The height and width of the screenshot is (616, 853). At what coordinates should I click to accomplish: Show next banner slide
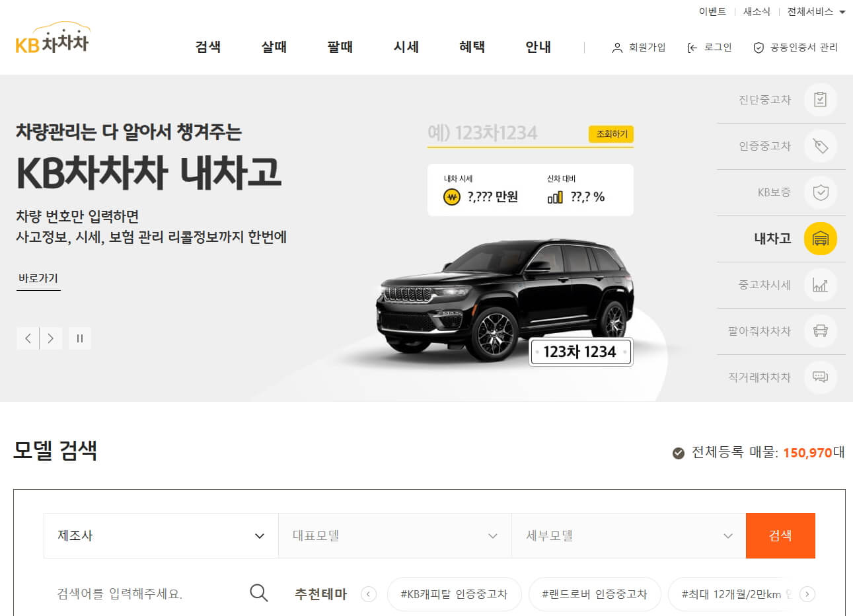[x=51, y=338]
